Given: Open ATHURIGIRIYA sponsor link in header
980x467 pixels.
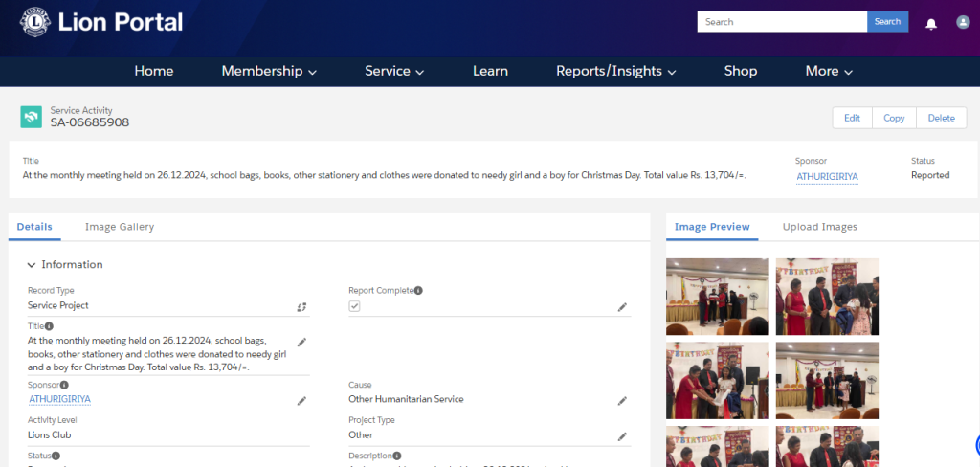Looking at the screenshot, I should click(x=827, y=177).
